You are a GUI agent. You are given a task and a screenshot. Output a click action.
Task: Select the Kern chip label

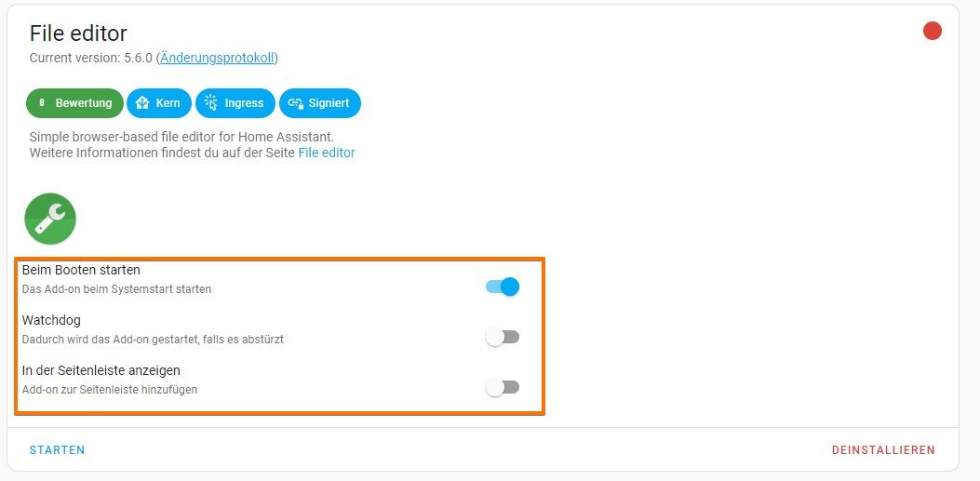pos(168,103)
